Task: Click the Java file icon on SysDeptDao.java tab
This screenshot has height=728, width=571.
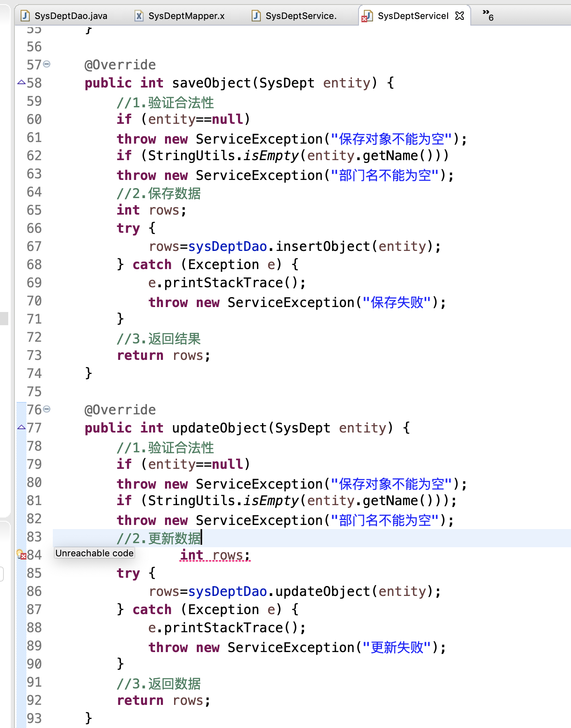Action: (x=25, y=16)
